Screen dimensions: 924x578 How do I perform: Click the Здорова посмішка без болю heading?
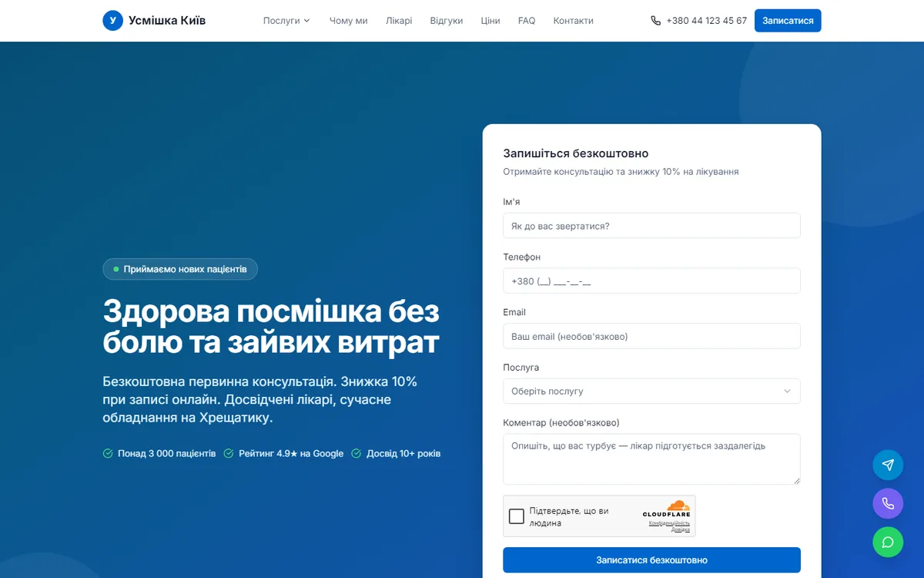click(x=271, y=326)
